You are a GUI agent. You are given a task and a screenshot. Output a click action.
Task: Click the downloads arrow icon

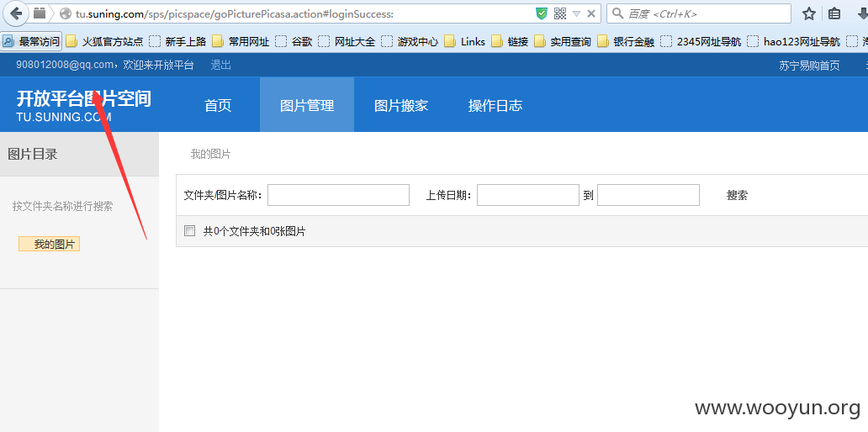pos(861,13)
